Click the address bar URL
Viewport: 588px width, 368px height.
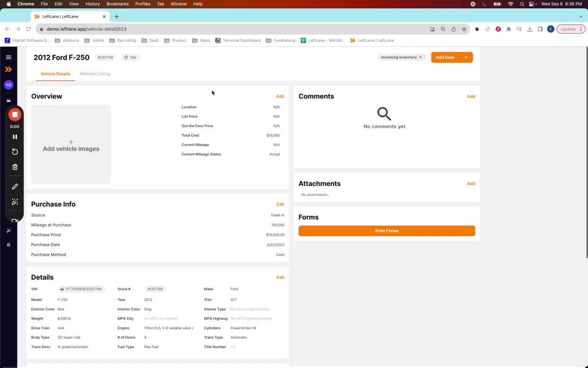86,29
